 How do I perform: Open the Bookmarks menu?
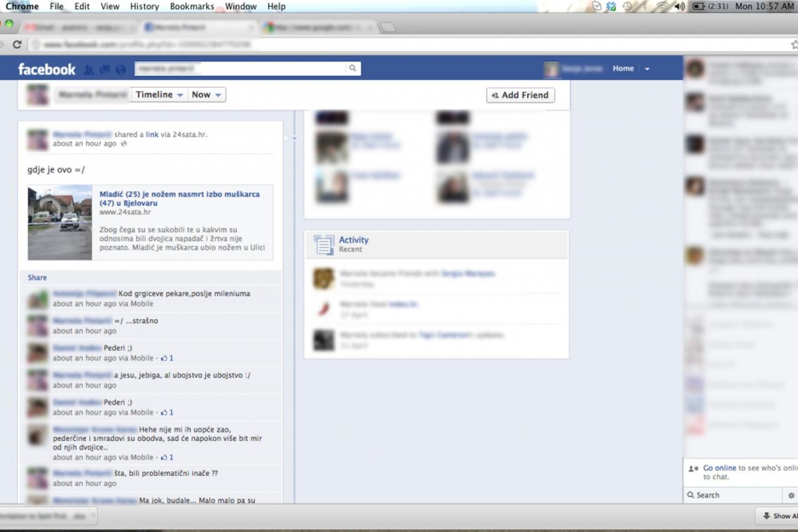(x=192, y=6)
